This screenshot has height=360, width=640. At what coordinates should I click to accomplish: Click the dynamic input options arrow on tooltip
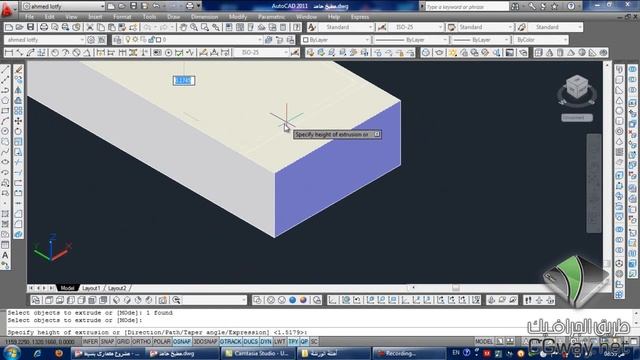point(377,134)
